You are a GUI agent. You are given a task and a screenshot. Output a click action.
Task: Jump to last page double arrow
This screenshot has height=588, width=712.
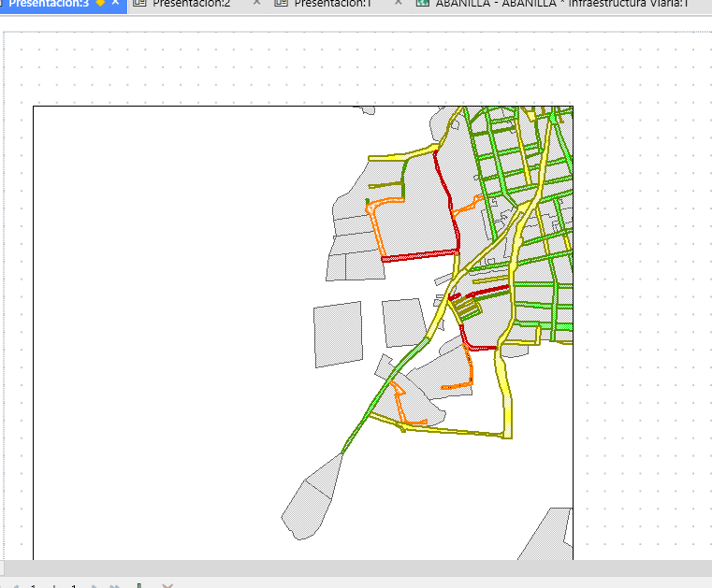pyautogui.click(x=115, y=586)
